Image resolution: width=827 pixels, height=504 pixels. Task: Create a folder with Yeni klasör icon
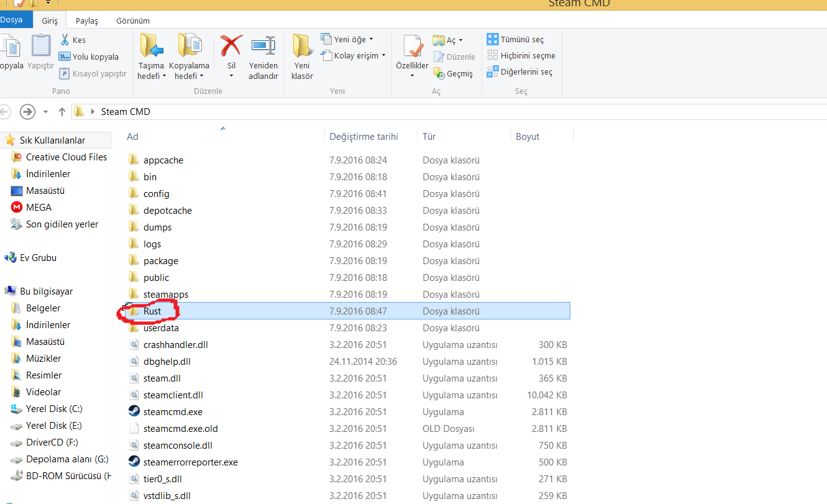coord(303,46)
